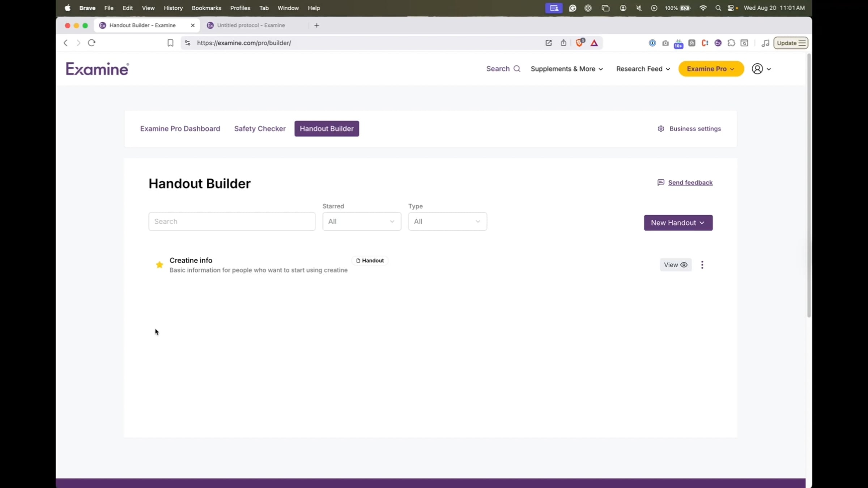Open Brave Shields lion icon
868x488 pixels.
pyautogui.click(x=580, y=43)
